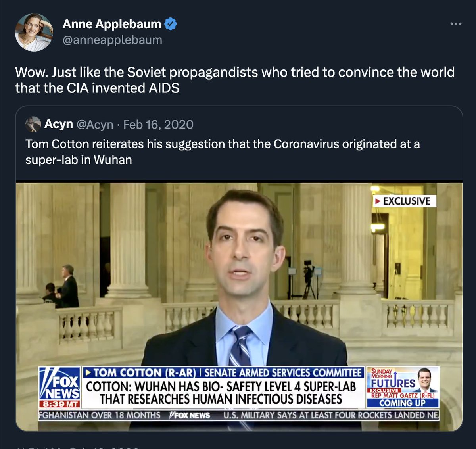
Task: Open the three-dot more options menu
Action: [x=456, y=24]
